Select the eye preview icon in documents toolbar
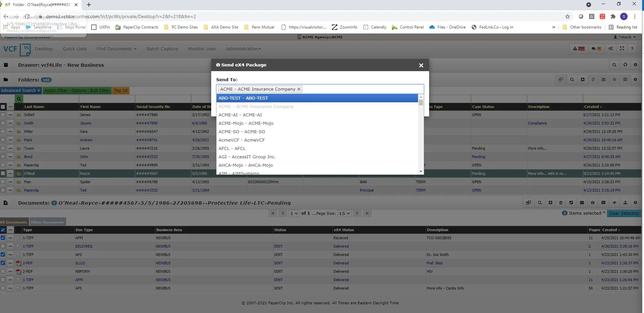The image size is (644, 313). click(x=614, y=203)
